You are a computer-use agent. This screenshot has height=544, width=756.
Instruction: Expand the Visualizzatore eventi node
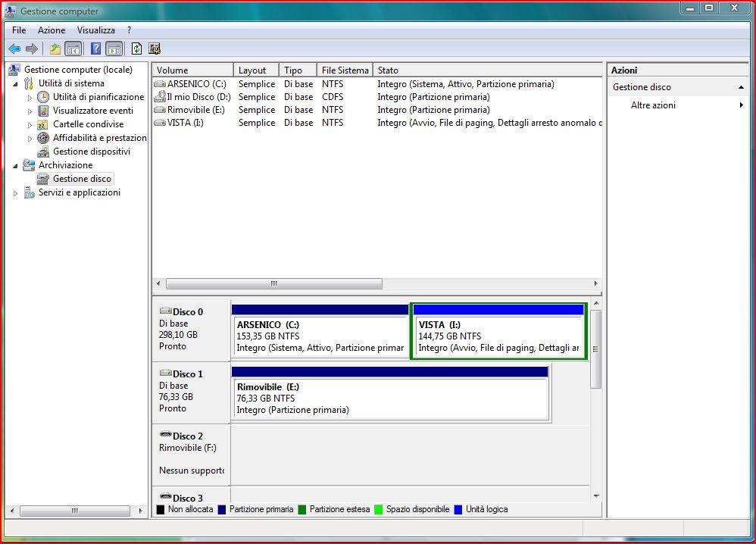coord(30,111)
